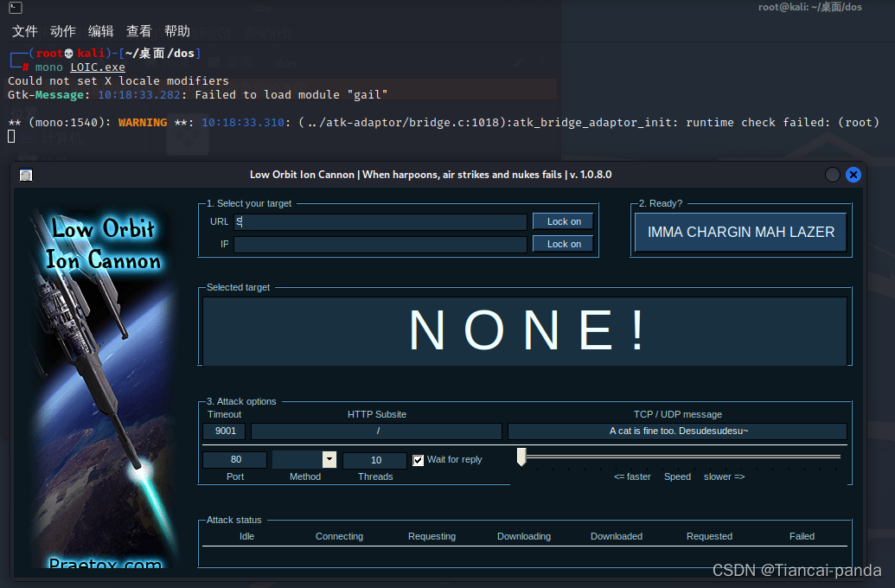
Task: Click the terminal icon in the title bar
Action: (16, 8)
